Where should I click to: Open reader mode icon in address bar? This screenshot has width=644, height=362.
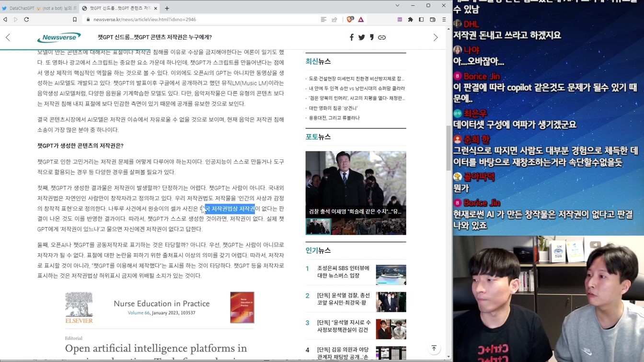[x=323, y=20]
